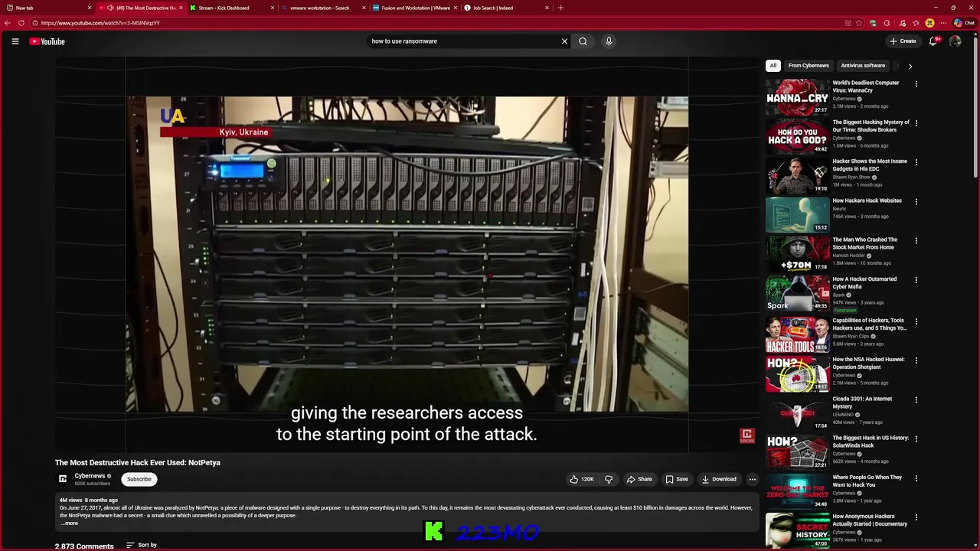Open options for NSA Hacked Huawei video
This screenshot has width=980, height=551.
(x=916, y=360)
